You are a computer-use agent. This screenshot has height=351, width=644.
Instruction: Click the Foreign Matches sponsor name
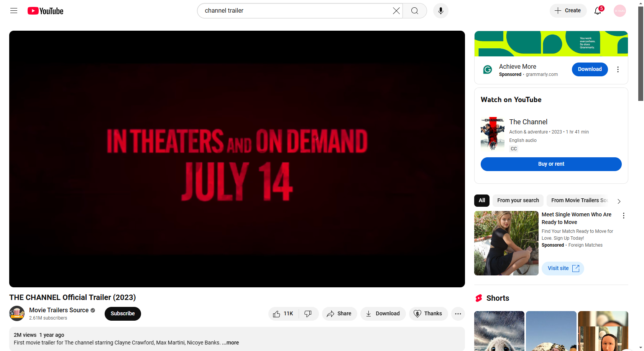pyautogui.click(x=585, y=245)
